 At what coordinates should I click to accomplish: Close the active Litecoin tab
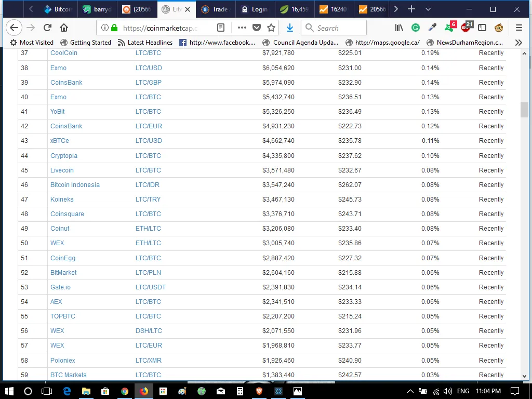coord(188,9)
